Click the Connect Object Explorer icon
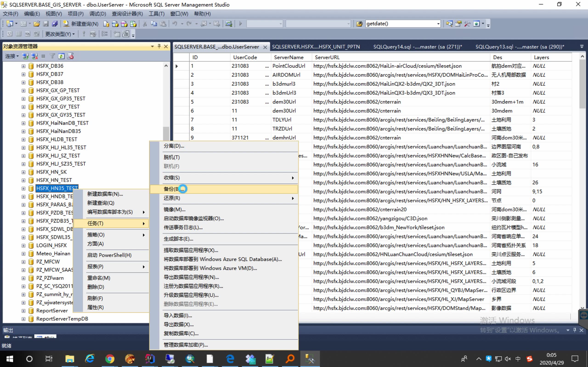This screenshot has width=588, height=367. click(25, 56)
